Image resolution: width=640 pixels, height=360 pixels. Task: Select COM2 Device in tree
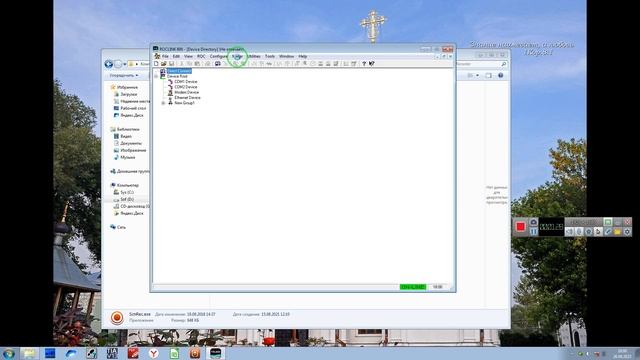186,87
